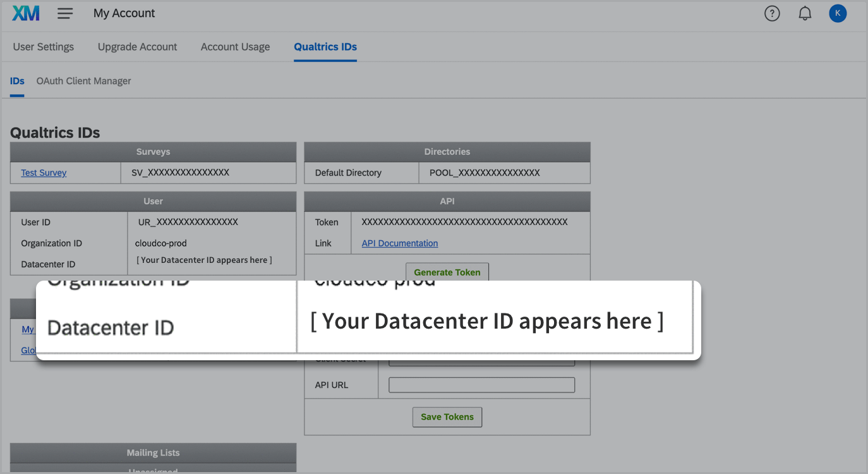The height and width of the screenshot is (474, 868).
Task: Open the notifications bell
Action: [x=805, y=13]
